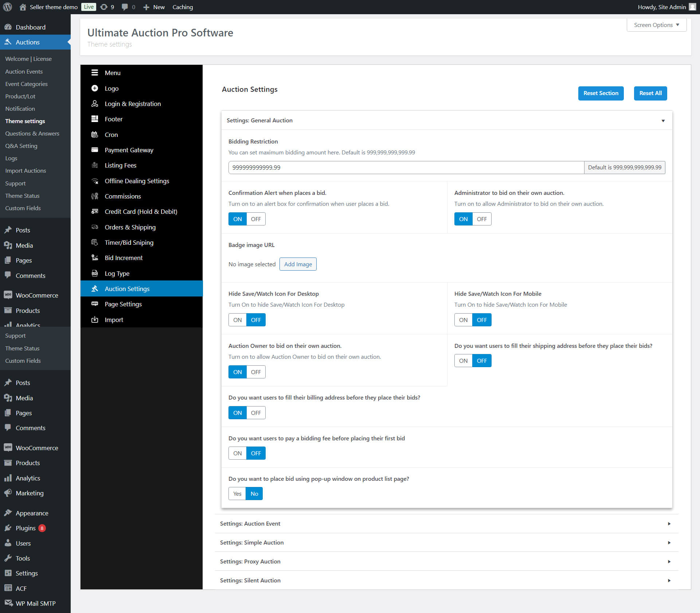Expand the Settings: Proxy Auction section

447,561
